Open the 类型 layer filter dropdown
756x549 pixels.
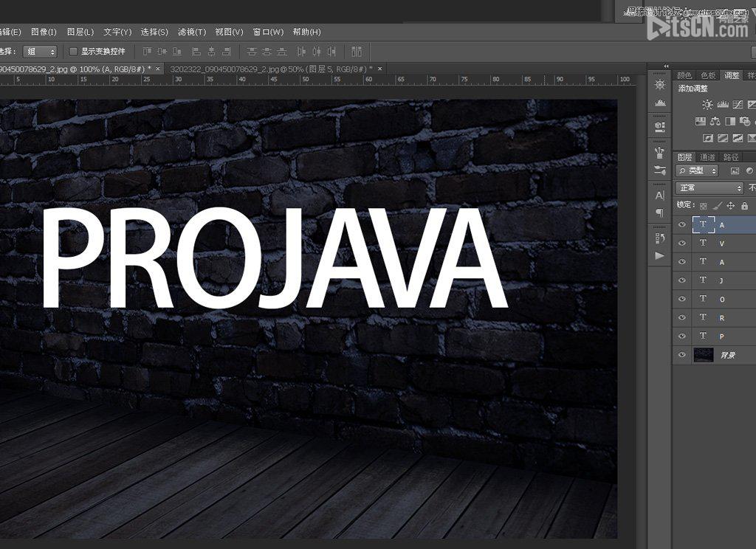click(697, 170)
